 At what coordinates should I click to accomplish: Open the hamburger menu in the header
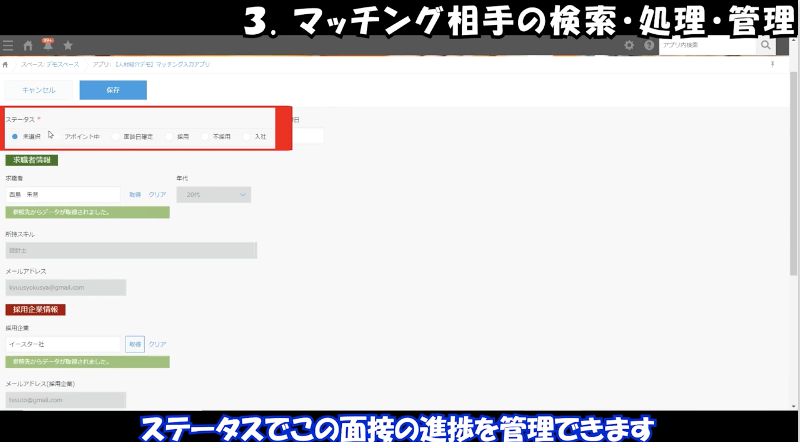[x=9, y=45]
